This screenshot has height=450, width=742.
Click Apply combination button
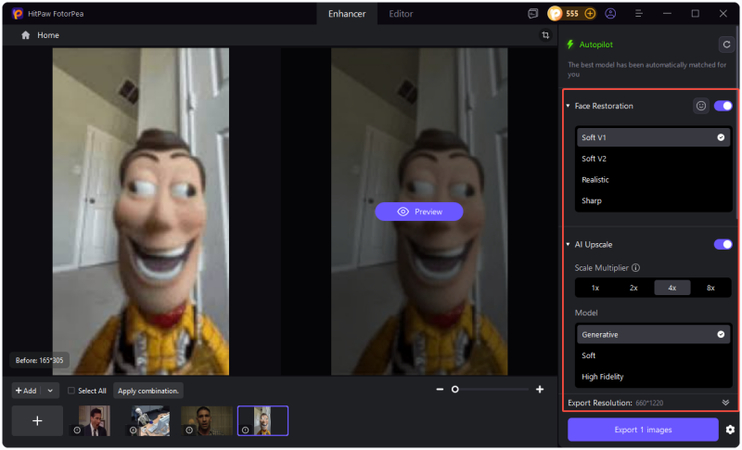click(148, 391)
